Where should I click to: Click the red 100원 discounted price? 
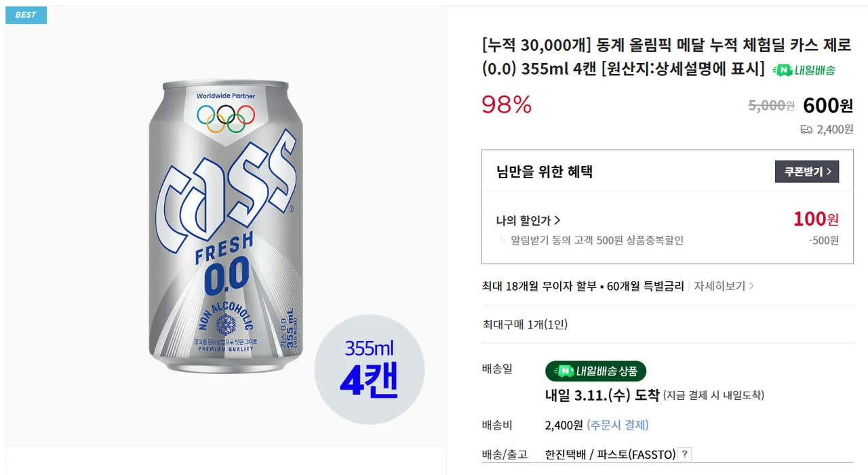tap(816, 220)
